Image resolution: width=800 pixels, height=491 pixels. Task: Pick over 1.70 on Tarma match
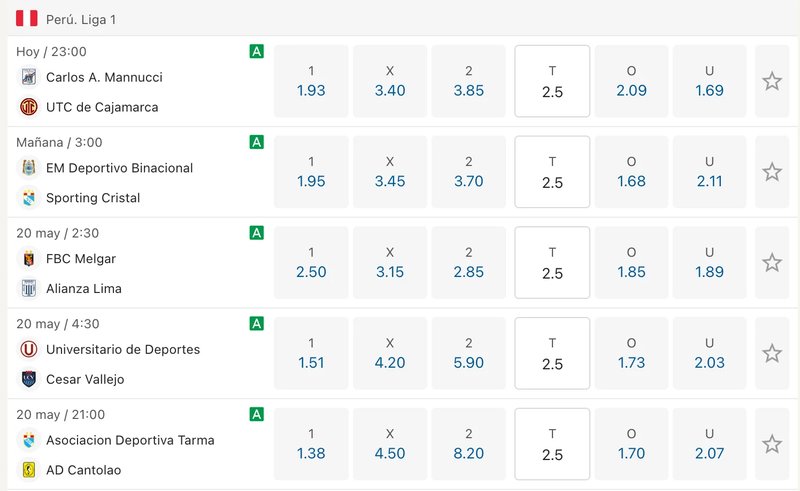[x=631, y=445]
